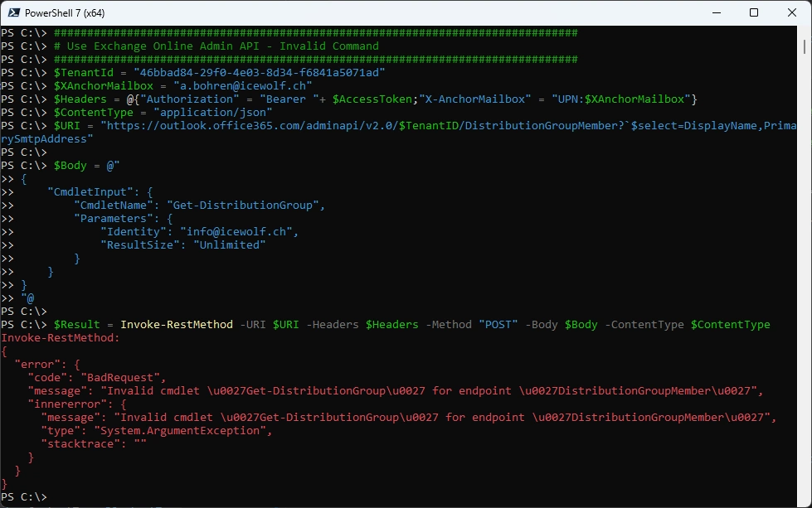Minimize the PowerShell 7 window

pos(716,12)
